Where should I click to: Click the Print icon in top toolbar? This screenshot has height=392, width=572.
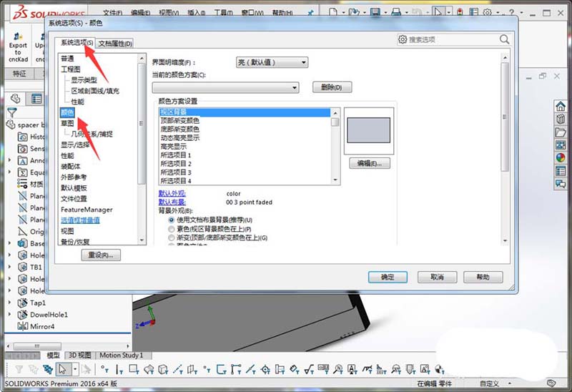[x=396, y=12]
